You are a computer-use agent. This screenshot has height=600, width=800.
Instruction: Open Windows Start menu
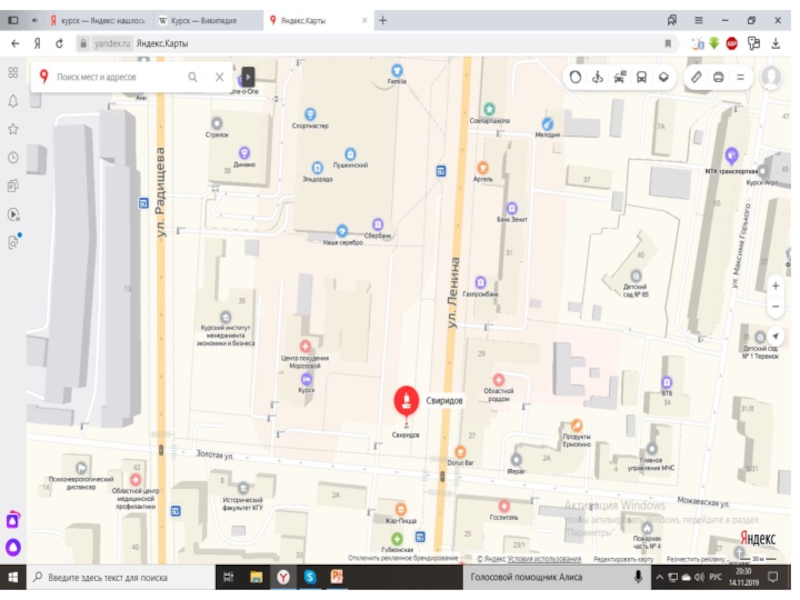point(13,577)
